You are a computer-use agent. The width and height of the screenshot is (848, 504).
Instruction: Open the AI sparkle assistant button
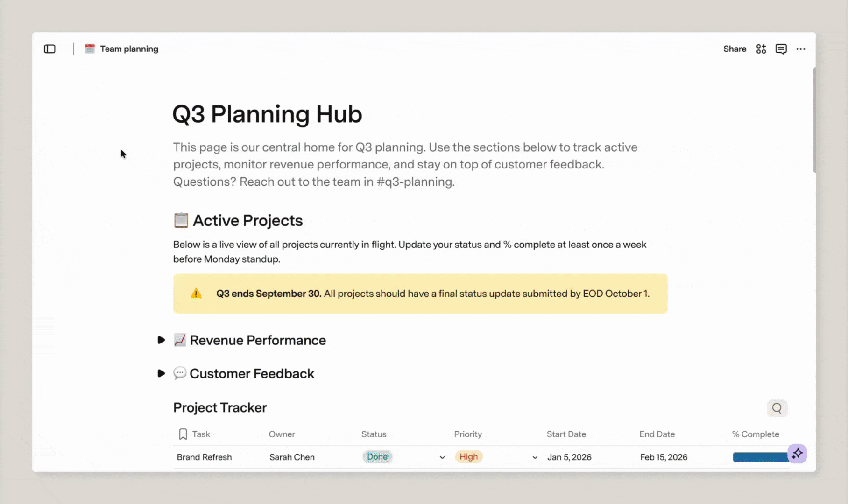(x=797, y=453)
